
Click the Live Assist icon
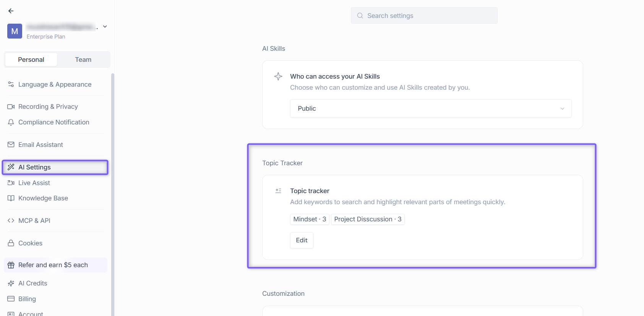tap(11, 183)
